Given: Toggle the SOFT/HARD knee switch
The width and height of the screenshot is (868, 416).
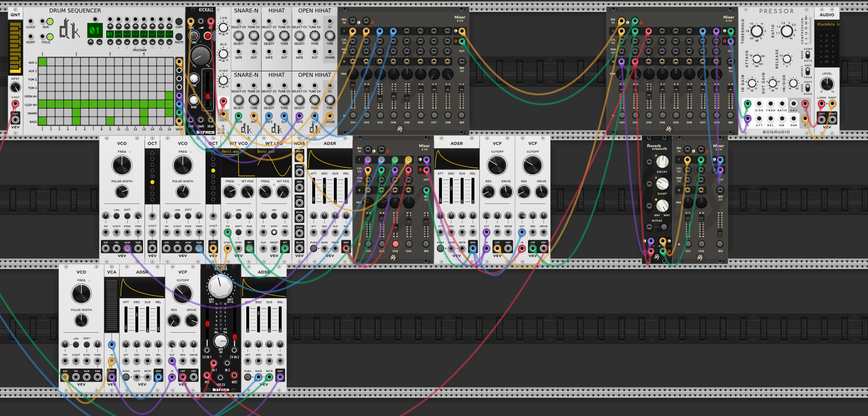Looking at the screenshot, I should (808, 88).
